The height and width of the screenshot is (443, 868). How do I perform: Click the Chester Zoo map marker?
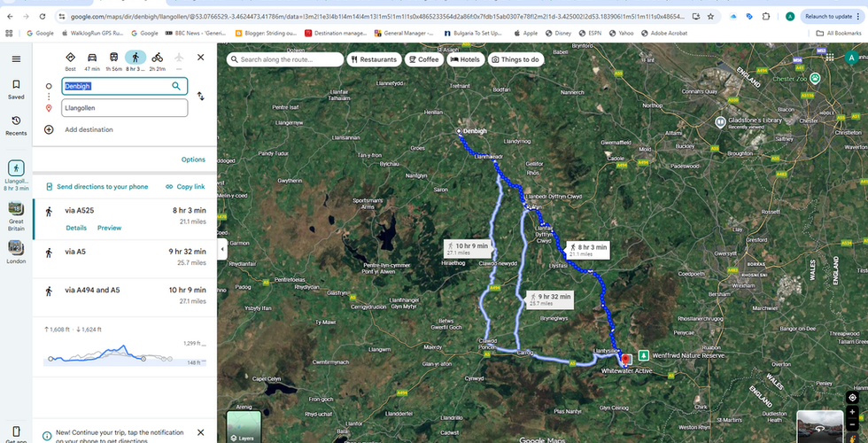click(x=814, y=78)
